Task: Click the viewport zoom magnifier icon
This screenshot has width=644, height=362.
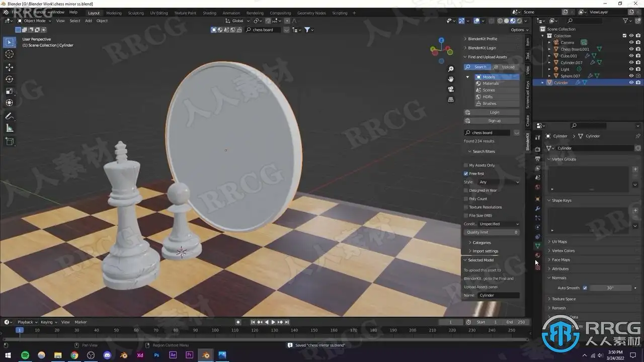Action: coord(451,69)
